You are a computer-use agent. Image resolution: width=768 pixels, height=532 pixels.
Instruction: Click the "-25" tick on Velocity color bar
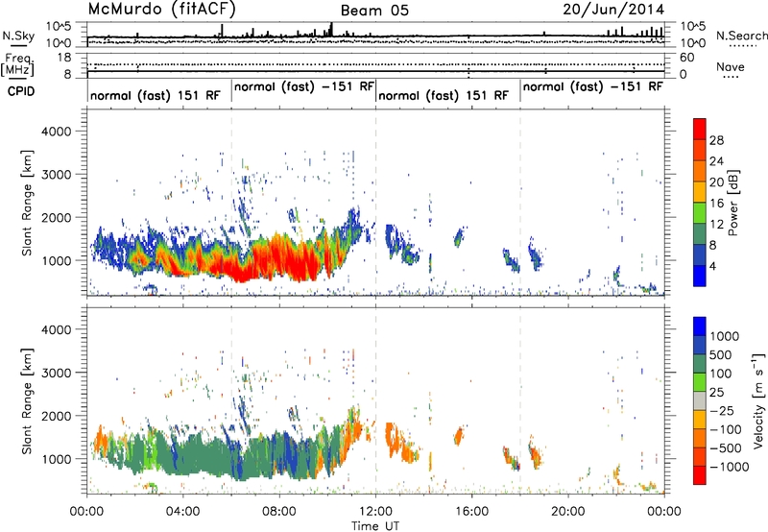point(722,411)
